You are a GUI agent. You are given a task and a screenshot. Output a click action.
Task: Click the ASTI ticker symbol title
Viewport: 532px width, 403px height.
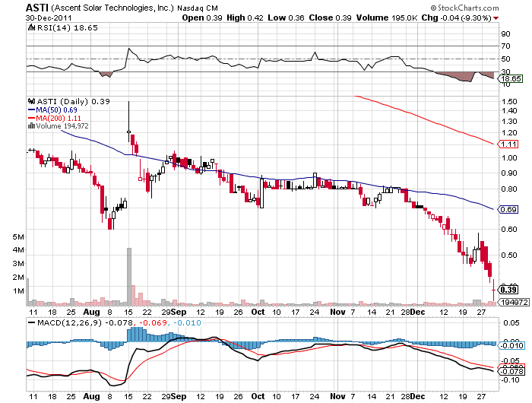point(37,8)
